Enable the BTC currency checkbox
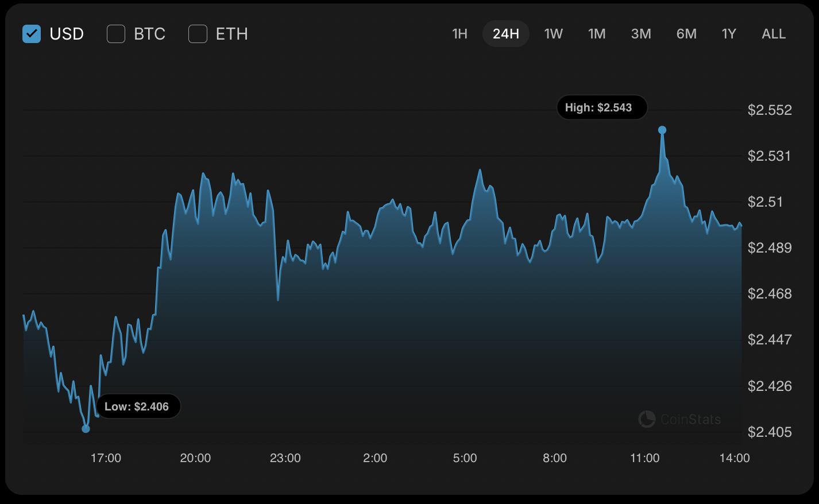This screenshot has height=504, width=819. pos(116,34)
